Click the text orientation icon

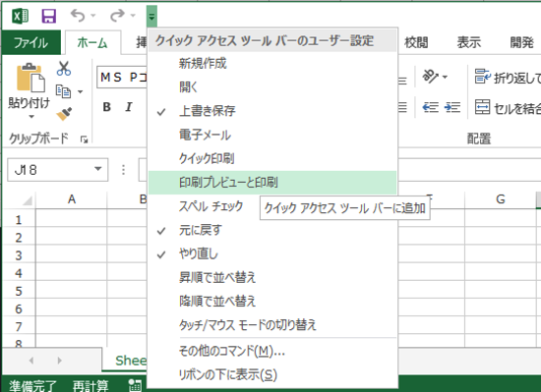click(x=430, y=77)
